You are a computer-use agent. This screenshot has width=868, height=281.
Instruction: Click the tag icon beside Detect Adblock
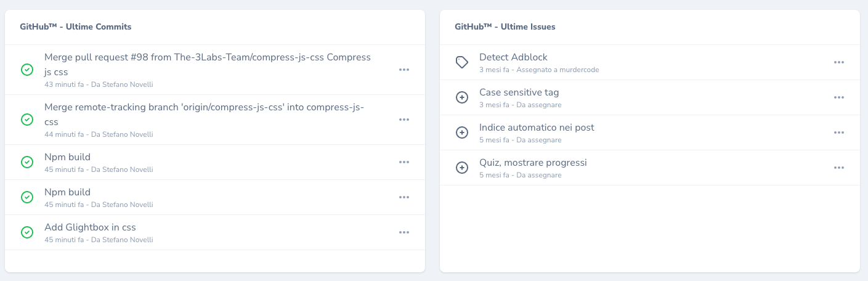(x=462, y=62)
